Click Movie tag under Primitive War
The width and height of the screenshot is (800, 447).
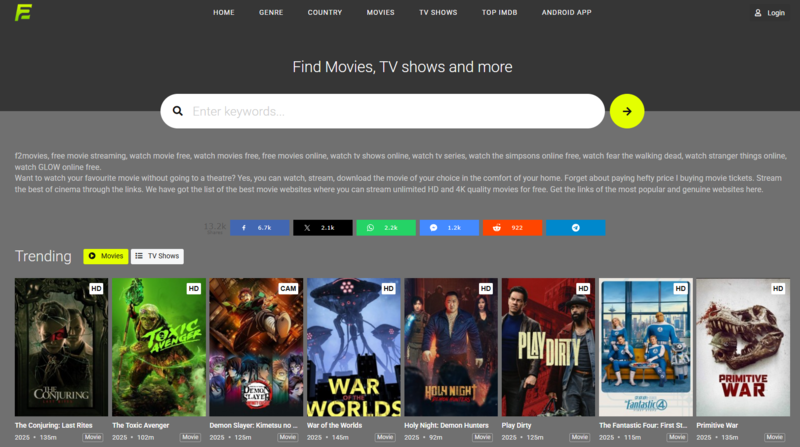coord(774,437)
